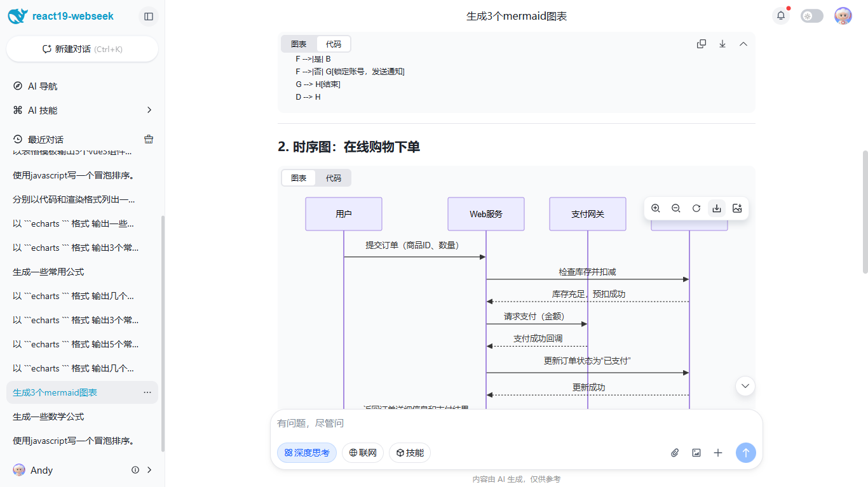Viewport: 868px width, 487px height.
Task: Attach a file with the paperclip icon
Action: point(675,453)
